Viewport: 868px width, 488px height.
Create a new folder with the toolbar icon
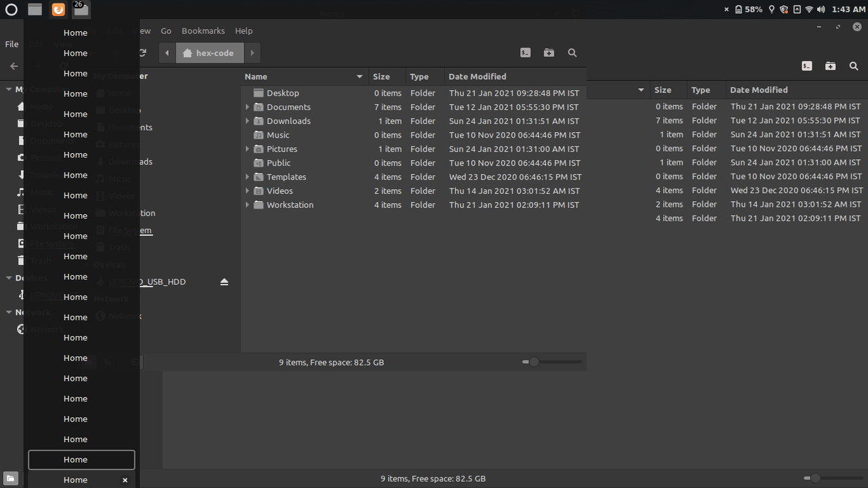click(x=549, y=52)
